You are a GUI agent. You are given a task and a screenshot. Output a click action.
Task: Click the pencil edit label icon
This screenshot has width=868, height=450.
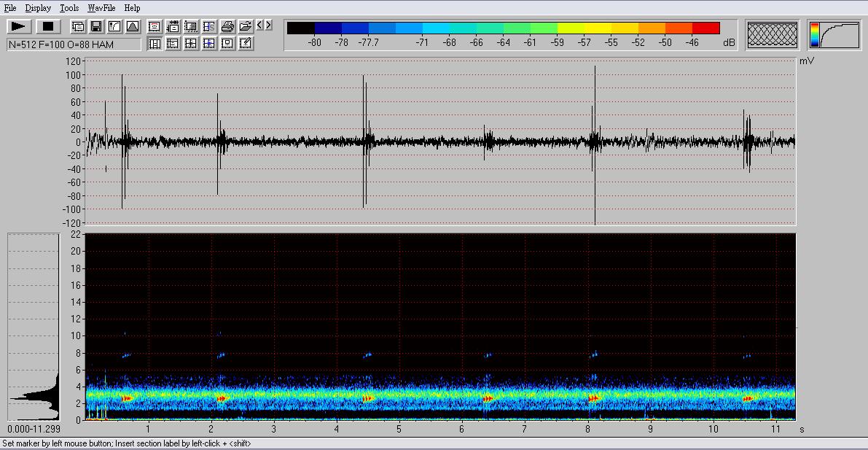point(246,44)
